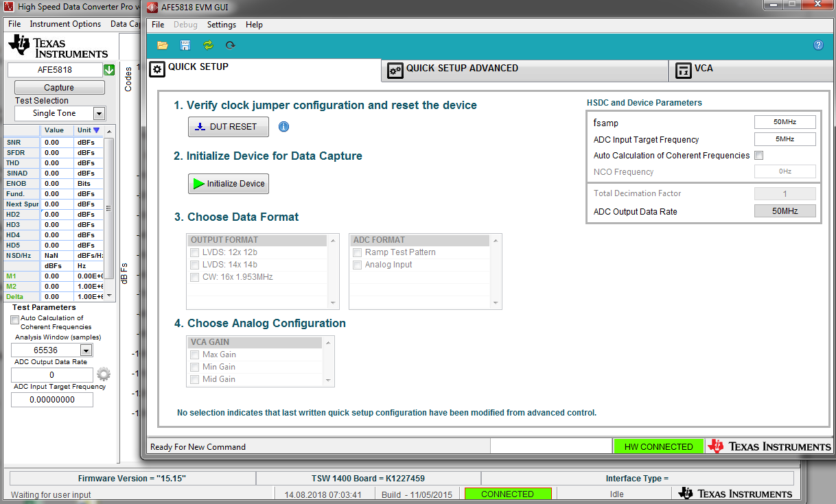The image size is (836, 504).
Task: Click the double-gear Quick Setup Advanced icon
Action: [395, 71]
